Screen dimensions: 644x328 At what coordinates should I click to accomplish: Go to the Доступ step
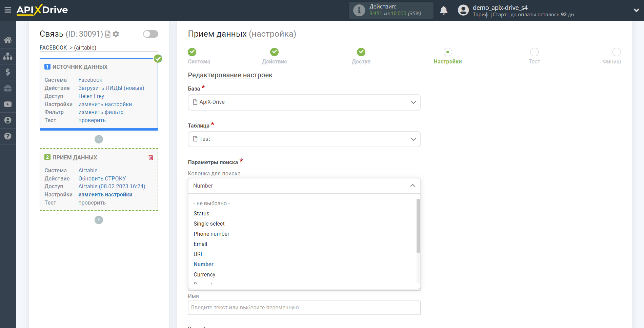click(x=361, y=52)
